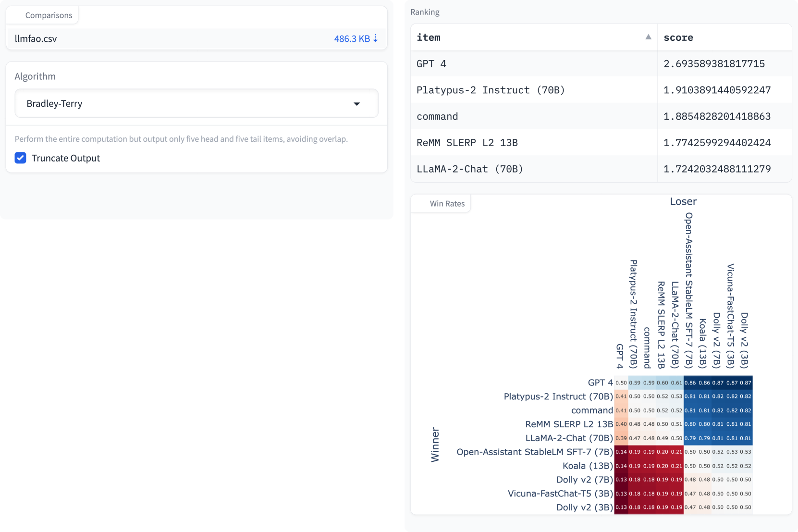Click the download arrow beside 486.3 KB
This screenshot has height=532, width=798.
375,38
